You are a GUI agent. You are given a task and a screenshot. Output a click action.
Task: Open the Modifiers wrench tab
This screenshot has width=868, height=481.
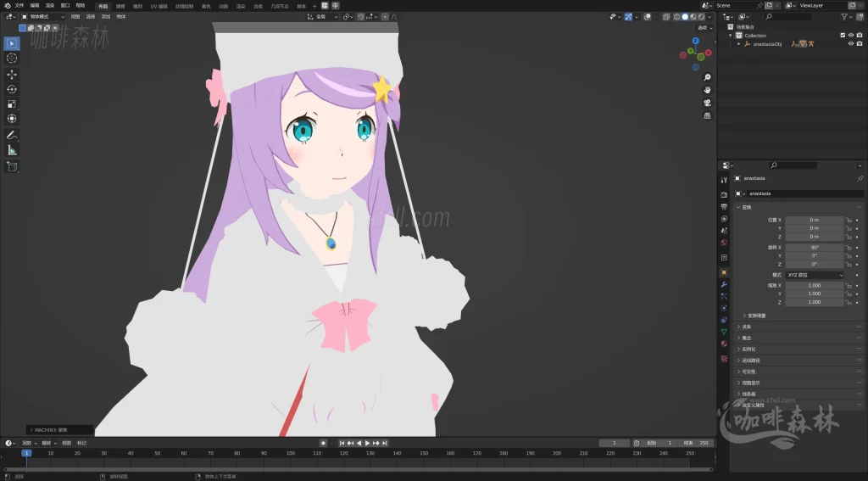(724, 284)
